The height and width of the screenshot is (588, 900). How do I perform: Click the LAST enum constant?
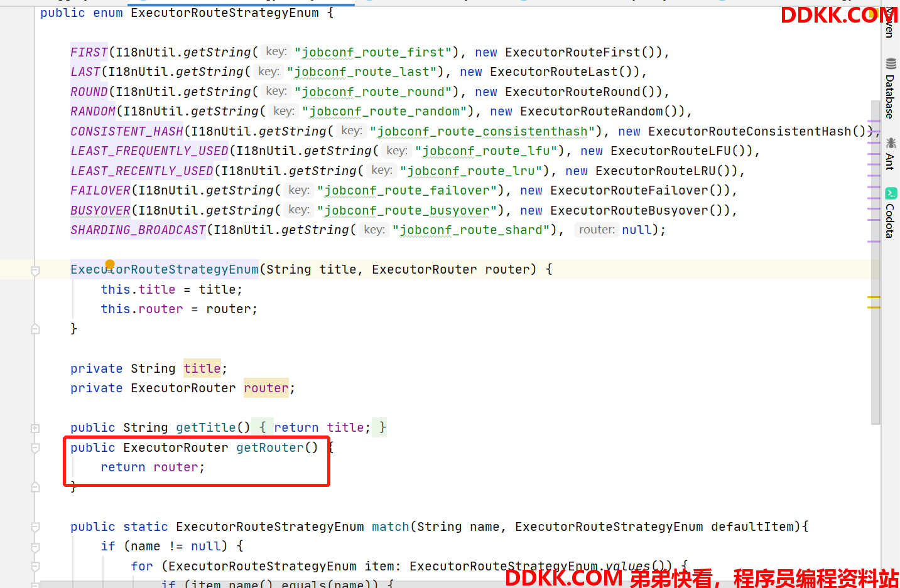click(x=85, y=72)
